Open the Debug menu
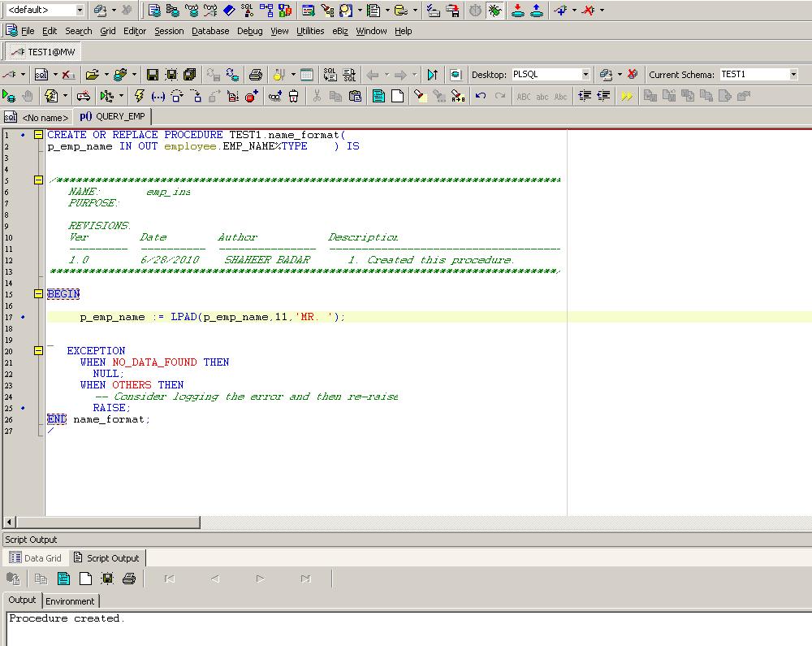 coord(249,31)
